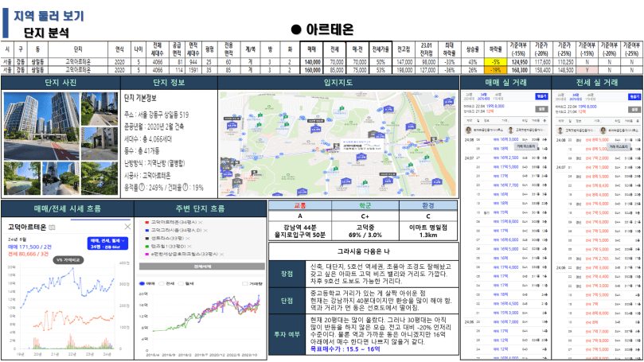Remove e편한세상금호파크힐스(33평A) from the comparison legend

(x=222, y=254)
